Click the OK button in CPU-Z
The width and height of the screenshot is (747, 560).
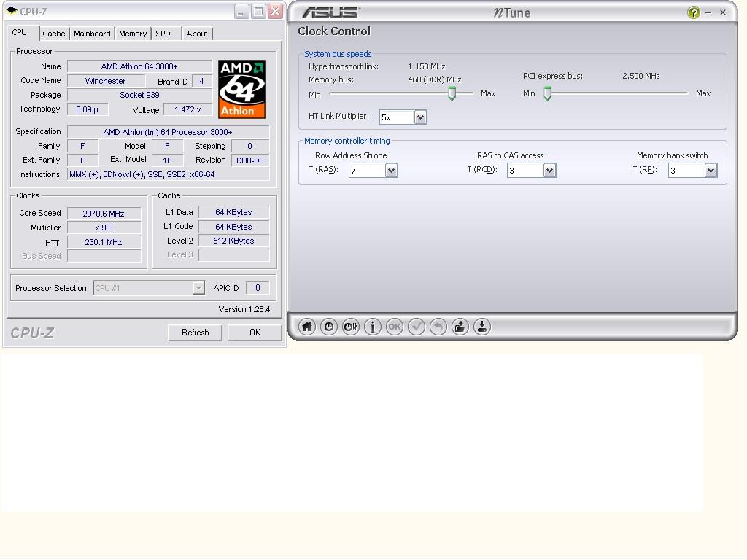255,332
